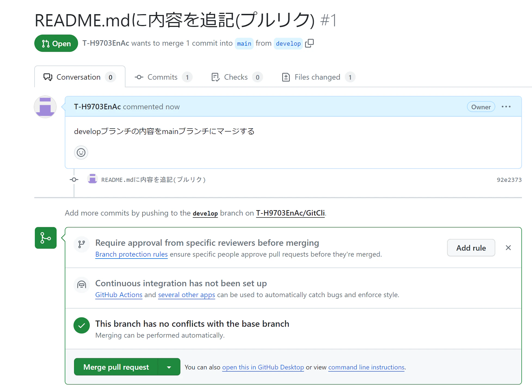Add an emoji reaction to the comment
This screenshot has height=392, width=532.
click(x=81, y=153)
